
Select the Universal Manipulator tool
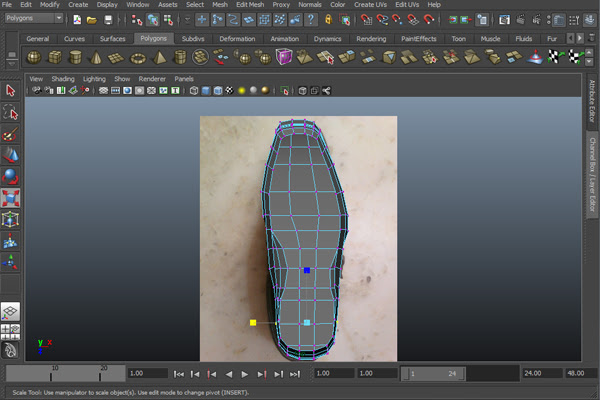[x=10, y=220]
